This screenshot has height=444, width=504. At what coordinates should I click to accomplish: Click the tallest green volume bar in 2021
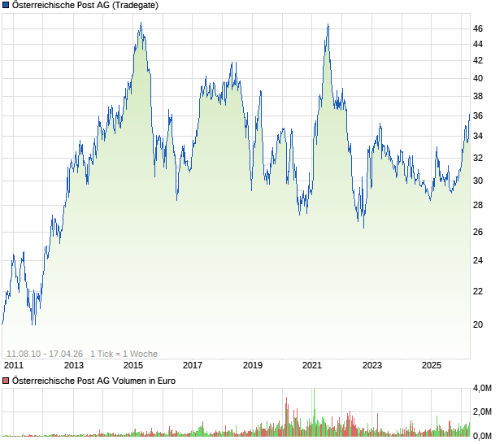pyautogui.click(x=314, y=412)
